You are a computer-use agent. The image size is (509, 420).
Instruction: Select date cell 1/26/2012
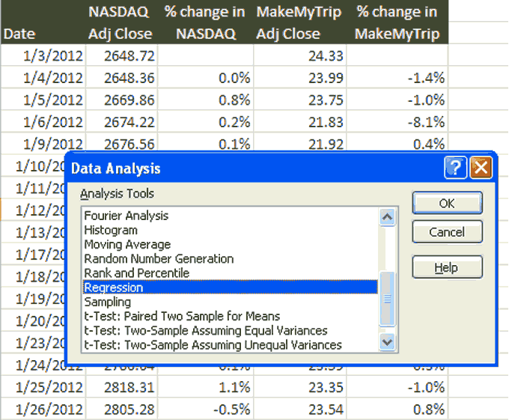43,409
